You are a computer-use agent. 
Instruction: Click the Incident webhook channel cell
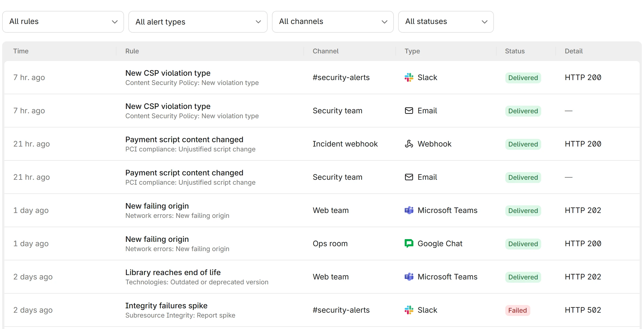[x=345, y=144]
